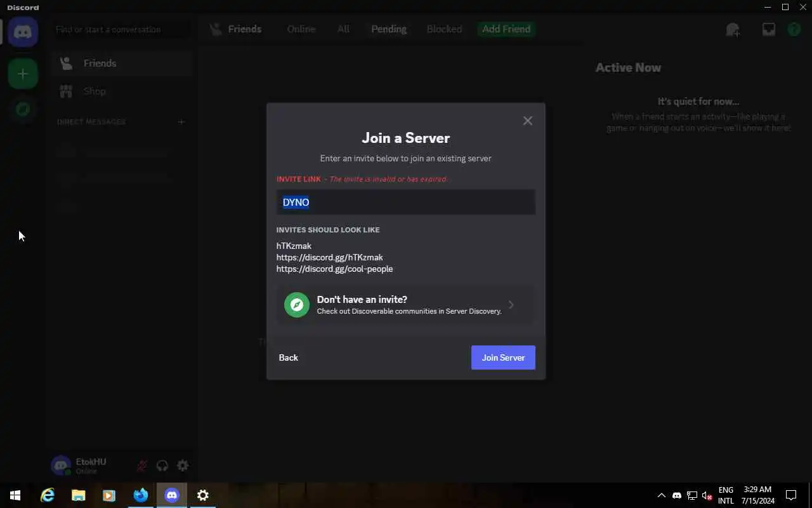812x508 pixels.
Task: Close the Join a Server dialog
Action: [527, 121]
